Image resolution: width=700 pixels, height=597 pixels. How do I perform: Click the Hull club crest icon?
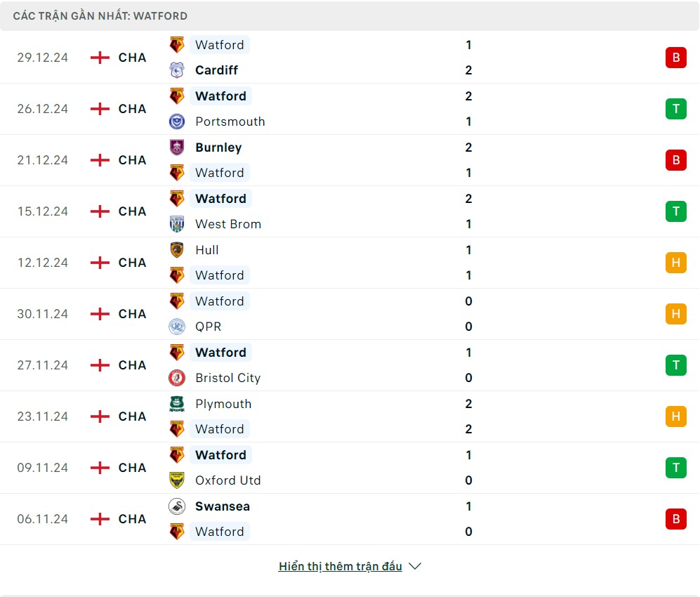(177, 250)
